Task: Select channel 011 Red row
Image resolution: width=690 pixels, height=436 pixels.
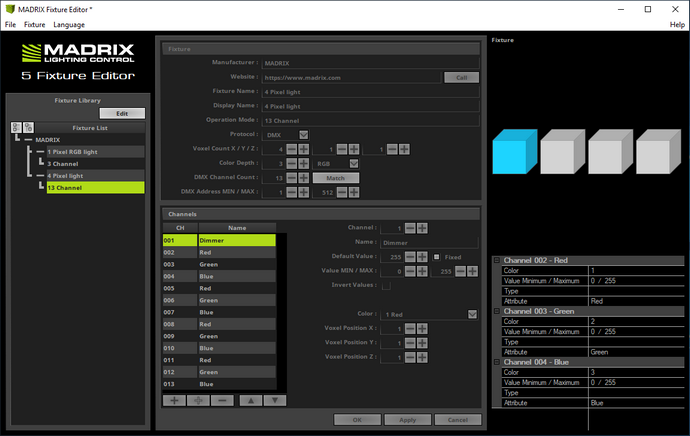Action: coord(219,360)
